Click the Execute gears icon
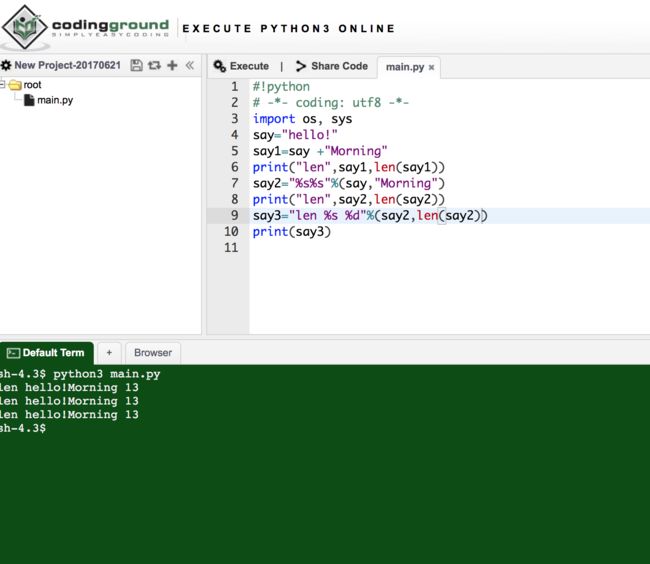Image resolution: width=650 pixels, height=564 pixels. pyautogui.click(x=220, y=66)
